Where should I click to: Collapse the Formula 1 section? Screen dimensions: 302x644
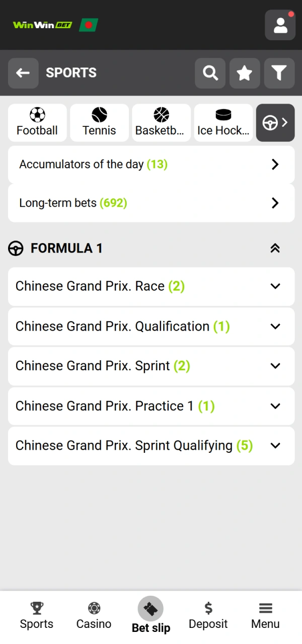tap(275, 248)
